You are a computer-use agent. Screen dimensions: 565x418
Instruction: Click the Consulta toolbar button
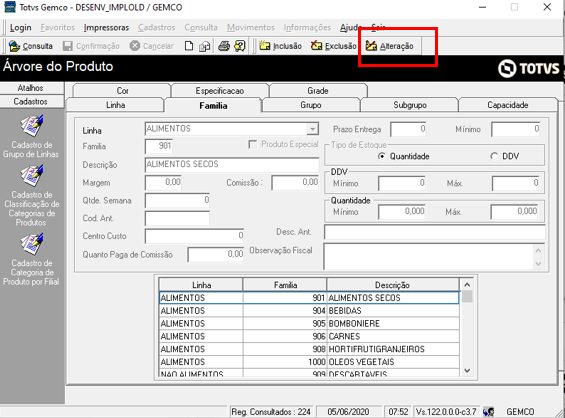click(x=31, y=46)
